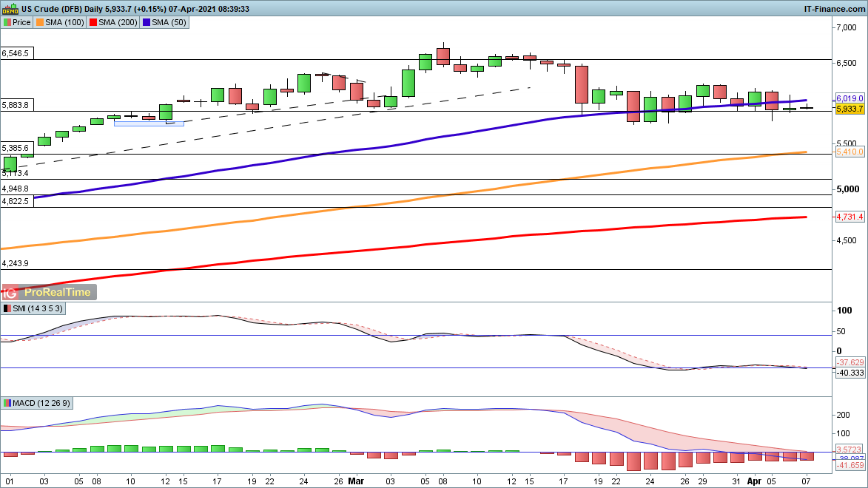
Task: Click the green-red Price legend icon
Action: tap(7, 22)
